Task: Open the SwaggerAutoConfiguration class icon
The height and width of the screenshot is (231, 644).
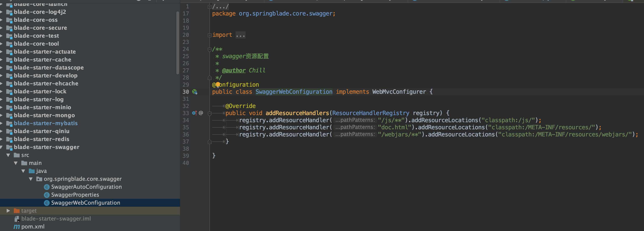Action: tap(47, 187)
